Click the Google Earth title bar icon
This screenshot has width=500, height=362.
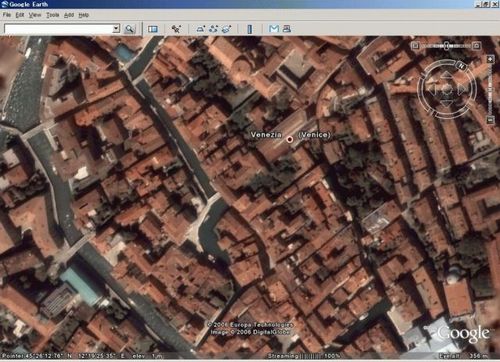(5, 4)
